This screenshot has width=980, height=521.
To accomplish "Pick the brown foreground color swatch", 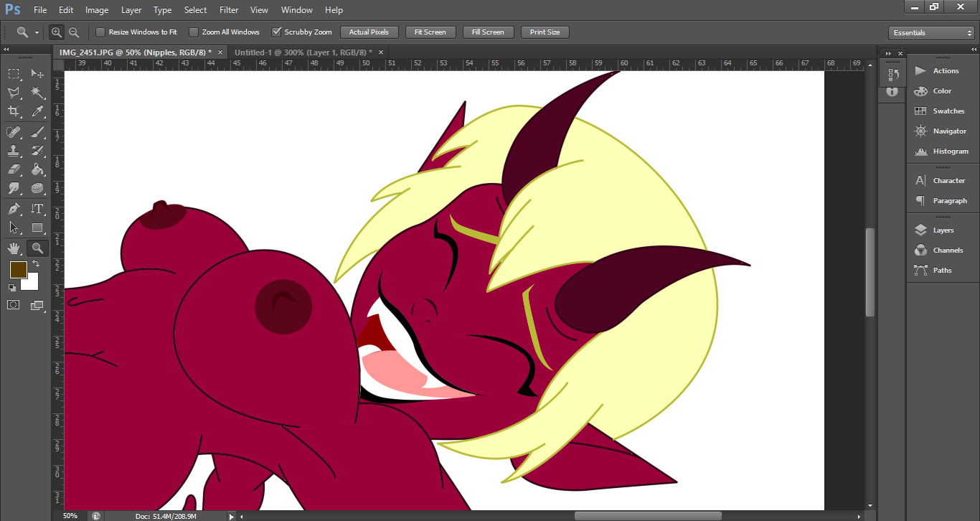I will point(17,269).
